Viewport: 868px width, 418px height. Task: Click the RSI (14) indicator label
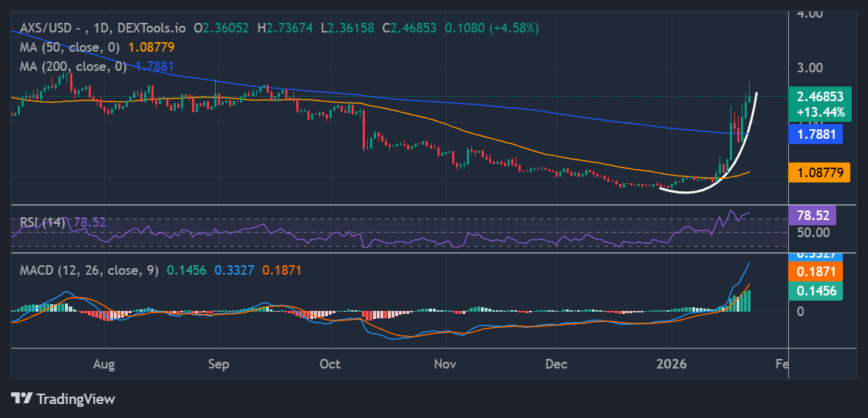[x=40, y=222]
